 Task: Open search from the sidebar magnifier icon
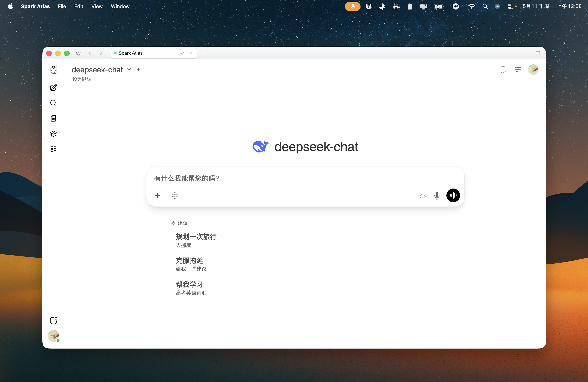pos(53,103)
